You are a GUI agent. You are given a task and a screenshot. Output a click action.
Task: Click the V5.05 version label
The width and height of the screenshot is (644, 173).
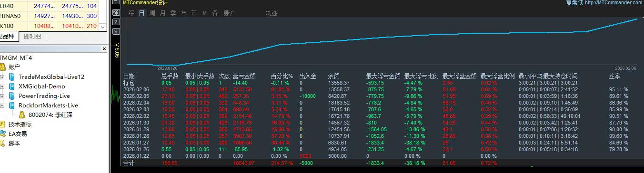pos(117,51)
